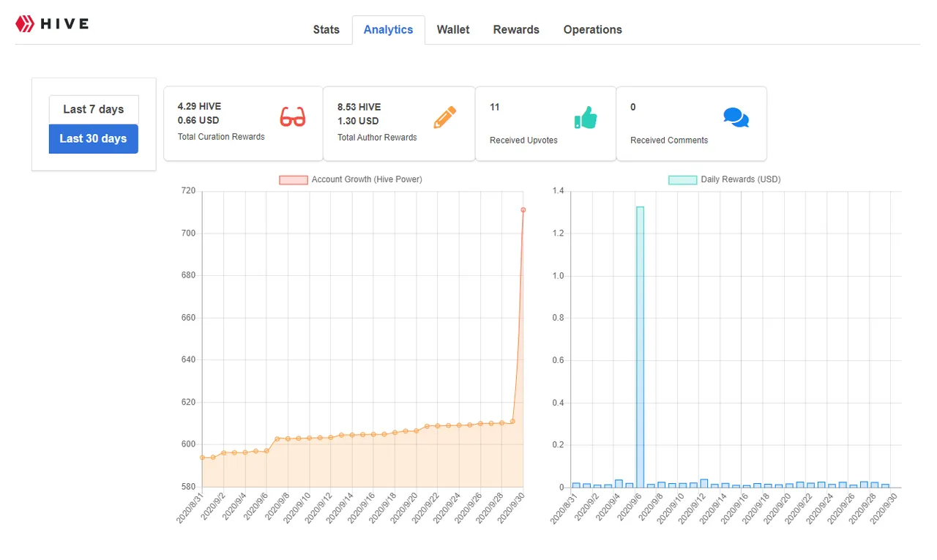Click the comments count 0
This screenshot has height=560, width=937.
point(633,107)
